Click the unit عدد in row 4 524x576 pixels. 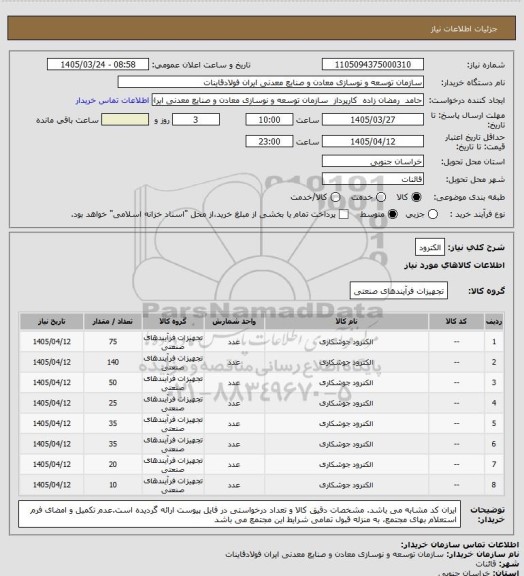point(234,403)
